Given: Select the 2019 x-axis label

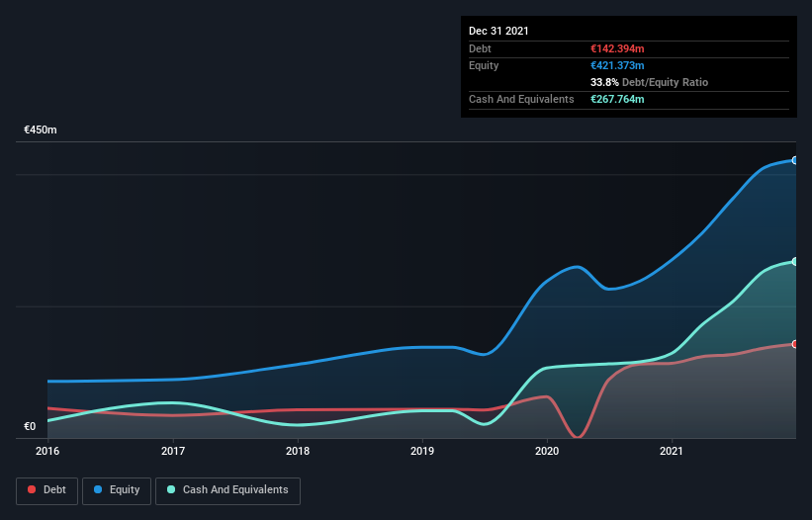Looking at the screenshot, I should tap(422, 451).
